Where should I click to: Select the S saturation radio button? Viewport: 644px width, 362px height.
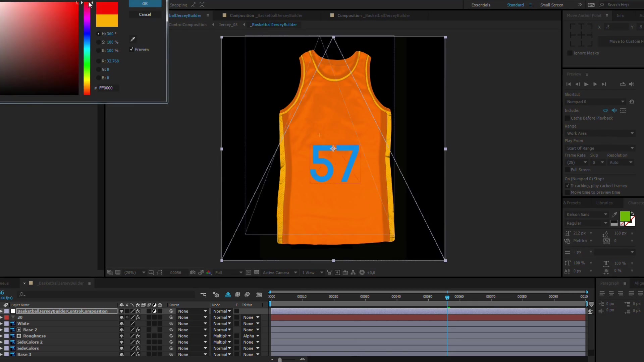coord(98,42)
